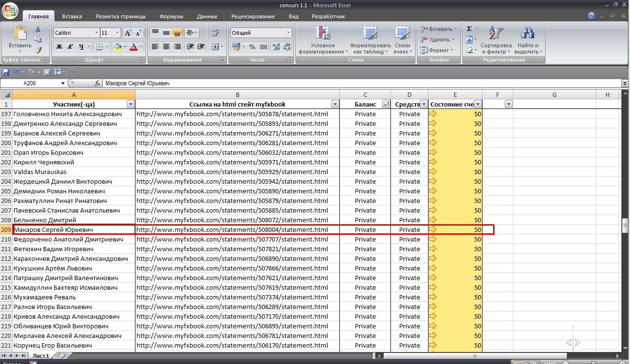
Task: Toggle middle vertical alignment
Action: (x=166, y=33)
